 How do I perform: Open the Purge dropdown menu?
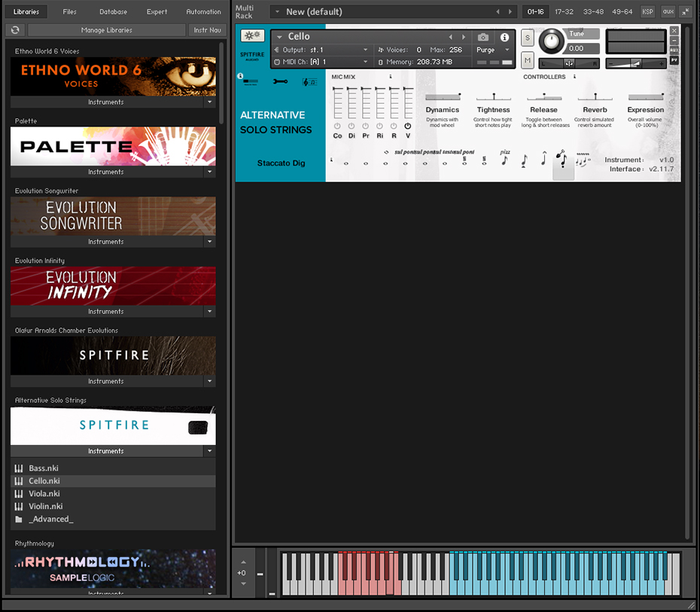493,50
